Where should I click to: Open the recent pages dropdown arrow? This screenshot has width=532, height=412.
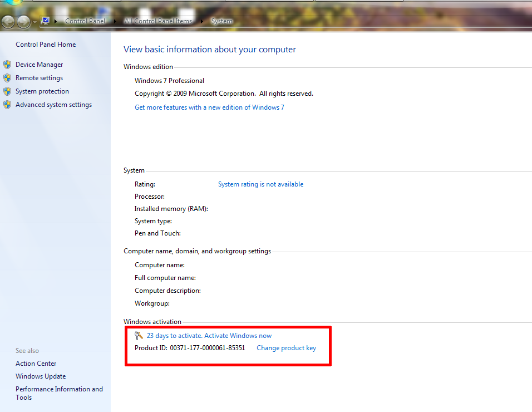pyautogui.click(x=35, y=22)
